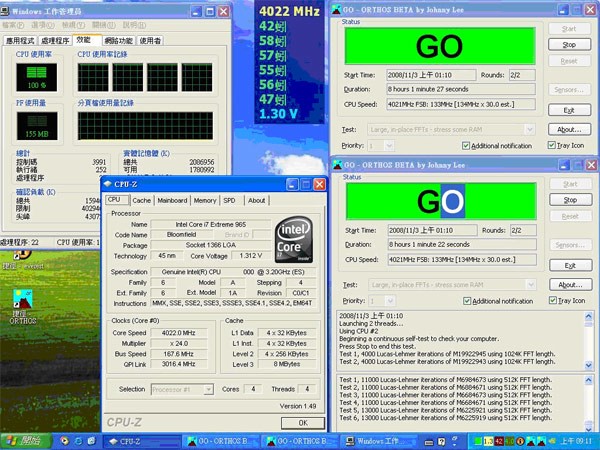Click Stop in lower ORTHOS window
Image resolution: width=600 pixels, height=450 pixels.
(x=570, y=200)
